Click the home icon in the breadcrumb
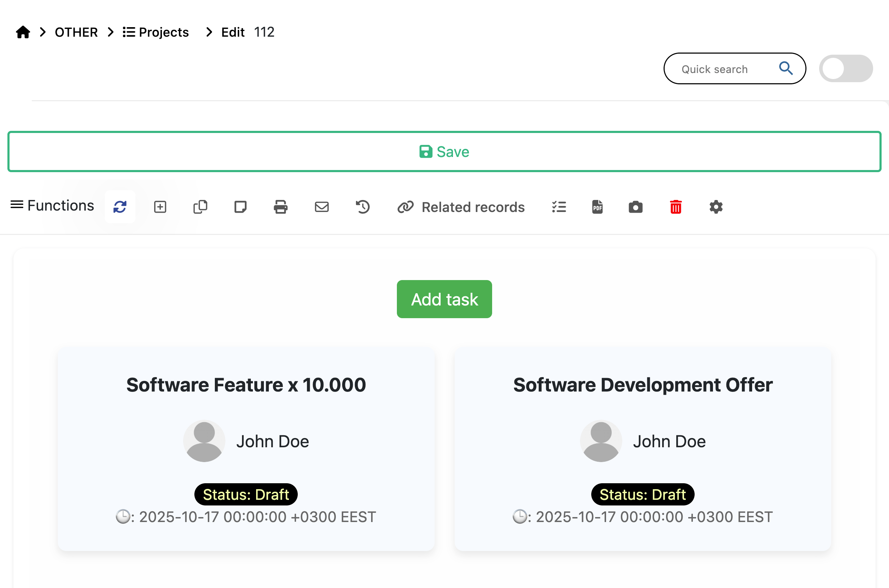Image resolution: width=889 pixels, height=588 pixels. click(x=23, y=32)
